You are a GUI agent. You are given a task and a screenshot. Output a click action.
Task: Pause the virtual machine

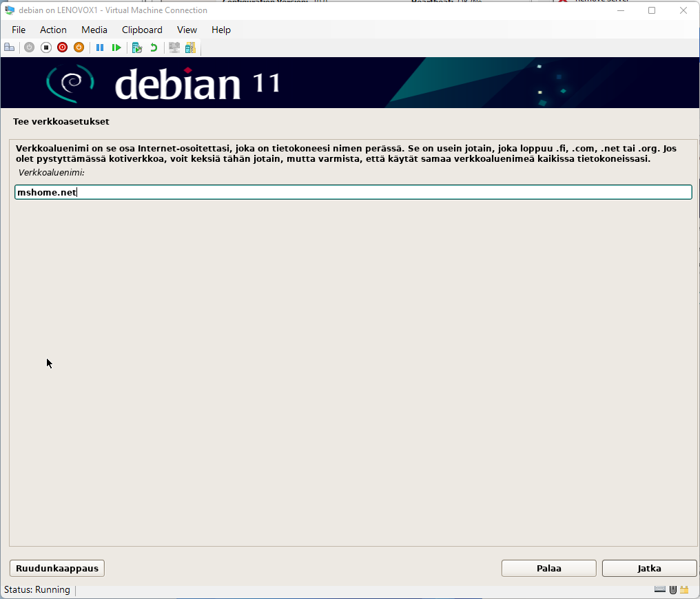click(100, 48)
